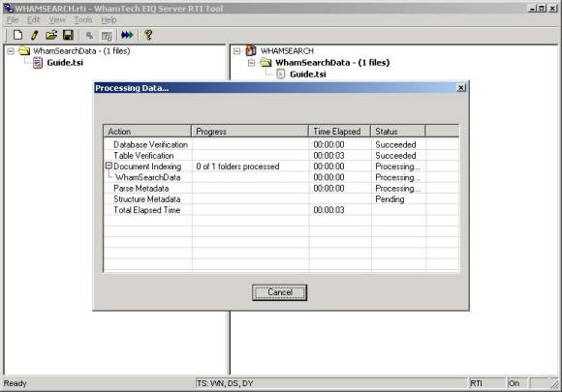Click the blue-green arrows Process icon
562x392 pixels.
[x=127, y=35]
